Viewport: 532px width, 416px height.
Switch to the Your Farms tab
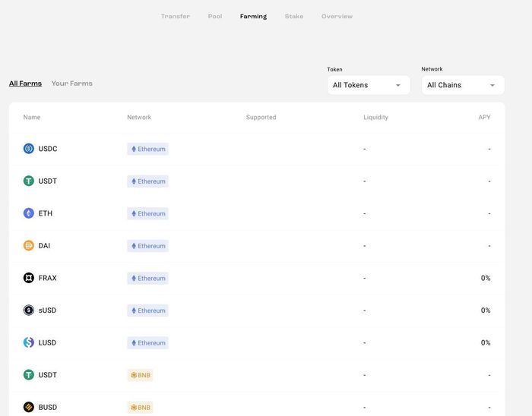point(71,84)
